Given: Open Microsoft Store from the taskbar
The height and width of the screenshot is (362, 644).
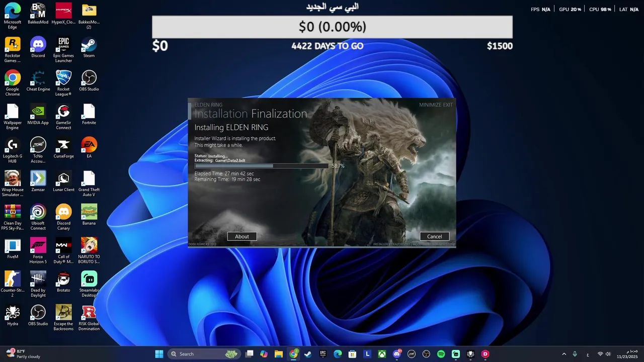Looking at the screenshot, I should click(x=352, y=354).
